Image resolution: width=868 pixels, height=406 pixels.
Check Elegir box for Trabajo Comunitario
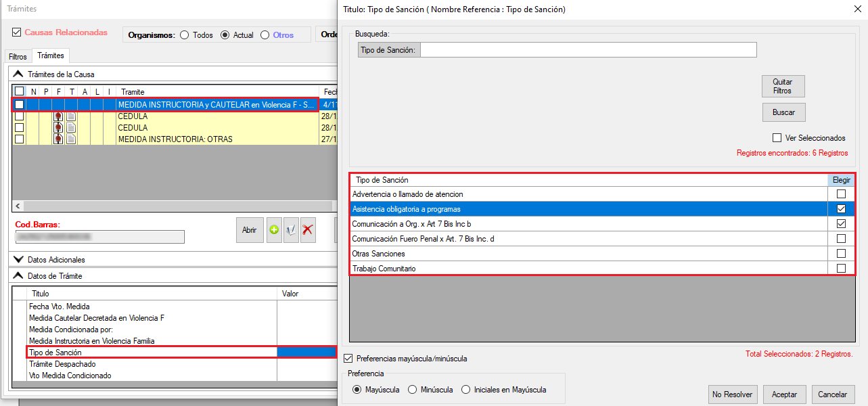click(841, 269)
